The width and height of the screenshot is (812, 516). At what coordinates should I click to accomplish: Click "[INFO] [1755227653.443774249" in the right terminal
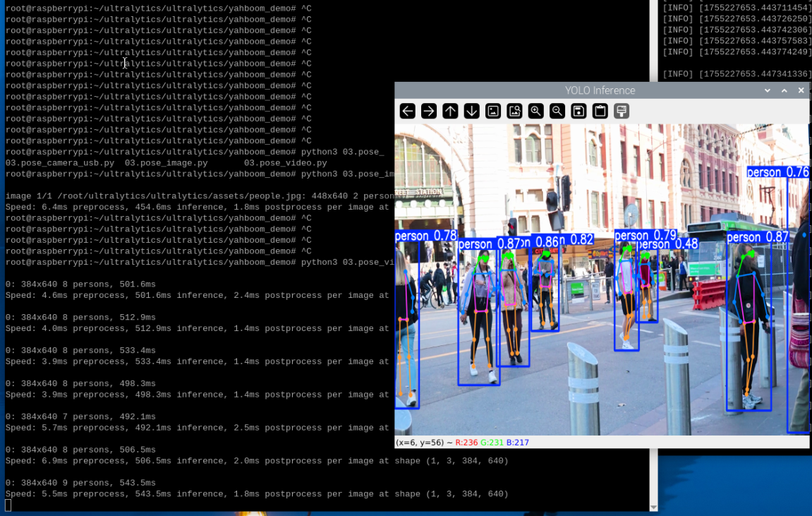coord(736,52)
